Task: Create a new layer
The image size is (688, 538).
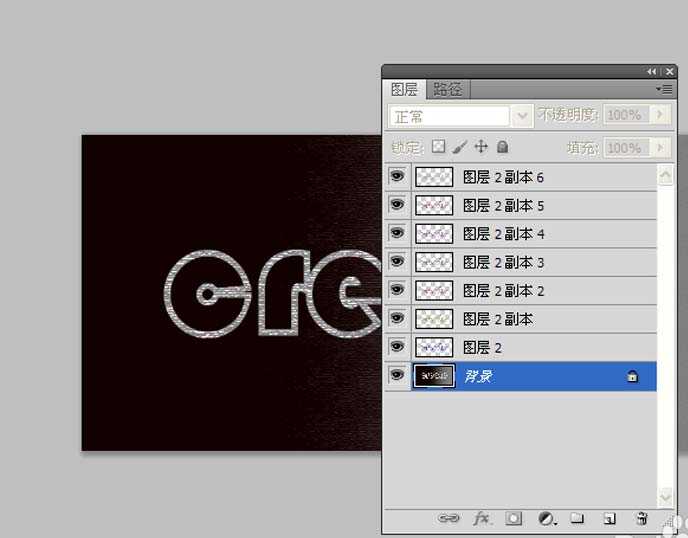Action: (x=609, y=519)
